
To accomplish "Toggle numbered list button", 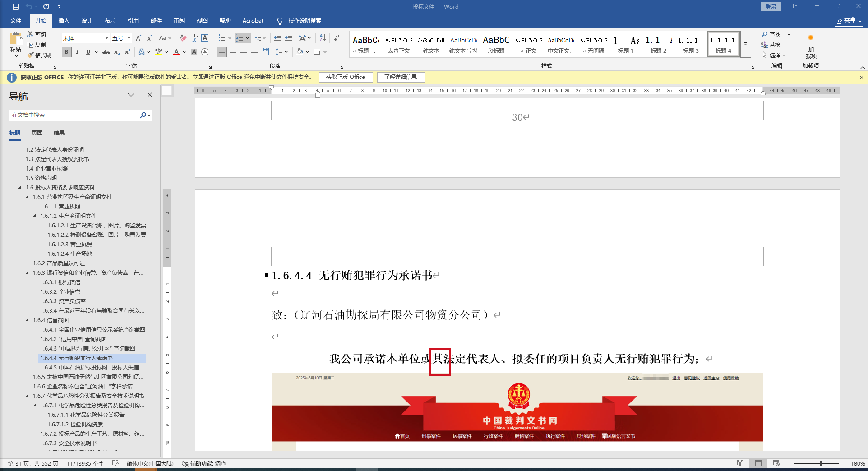I will [240, 38].
